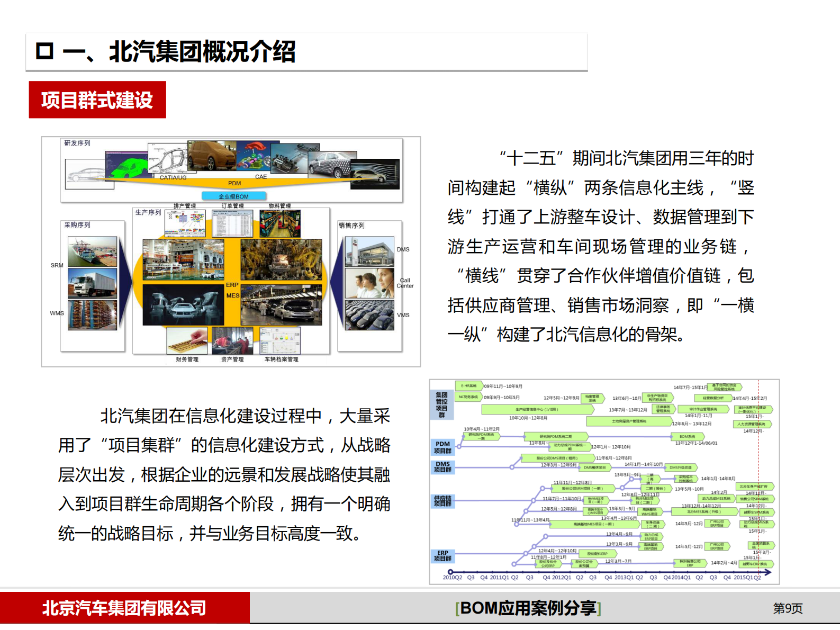
Task: Click the DMS项目群 row header
Action: pos(443,466)
